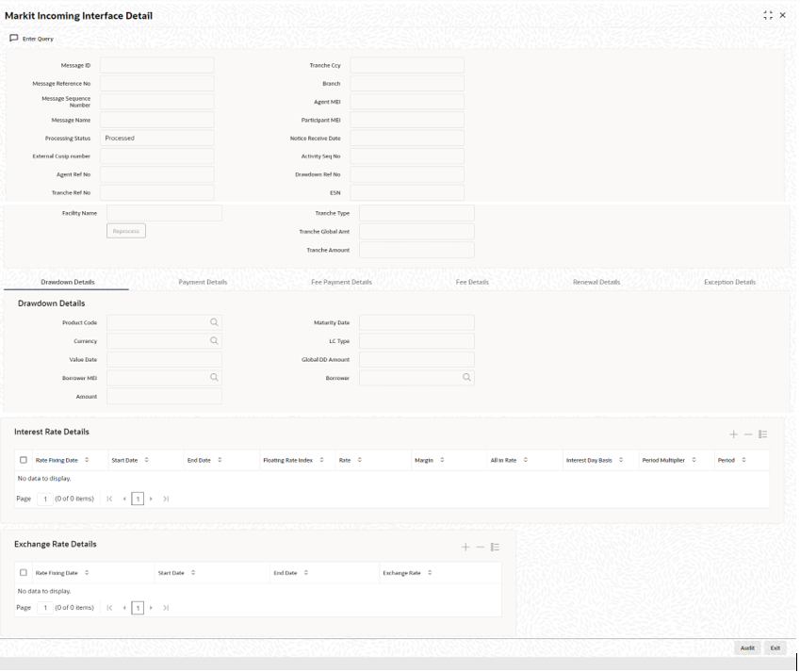Open the Product Code lookup search icon
The height and width of the screenshot is (672, 800).
214,322
